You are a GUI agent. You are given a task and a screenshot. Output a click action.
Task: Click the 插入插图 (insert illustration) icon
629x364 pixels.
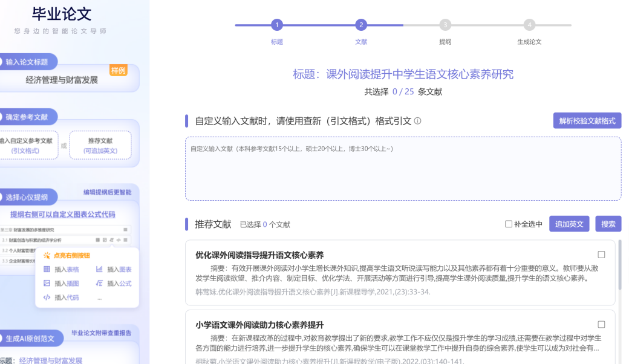(x=47, y=282)
